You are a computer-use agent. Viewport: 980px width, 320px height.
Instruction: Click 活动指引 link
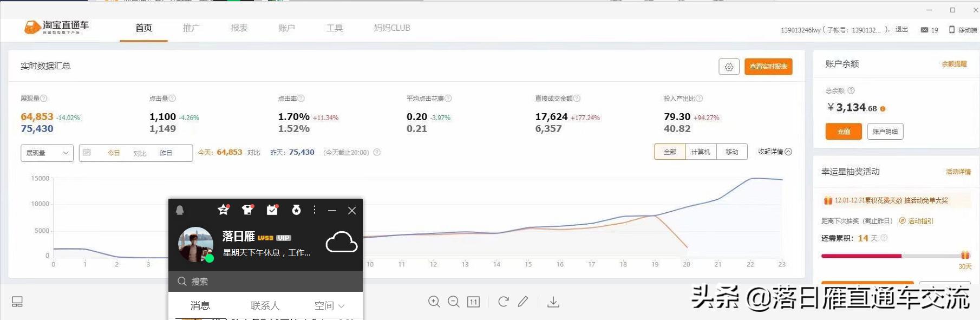(x=916, y=221)
